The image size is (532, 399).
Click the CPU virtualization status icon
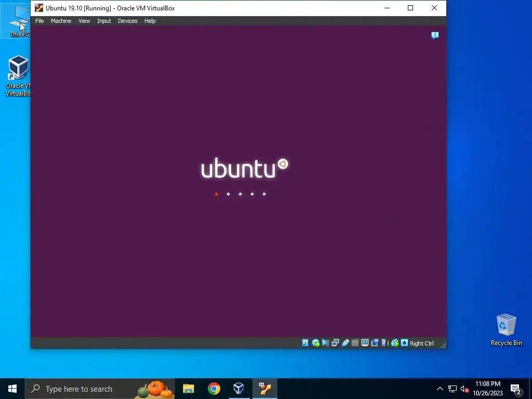tap(385, 343)
